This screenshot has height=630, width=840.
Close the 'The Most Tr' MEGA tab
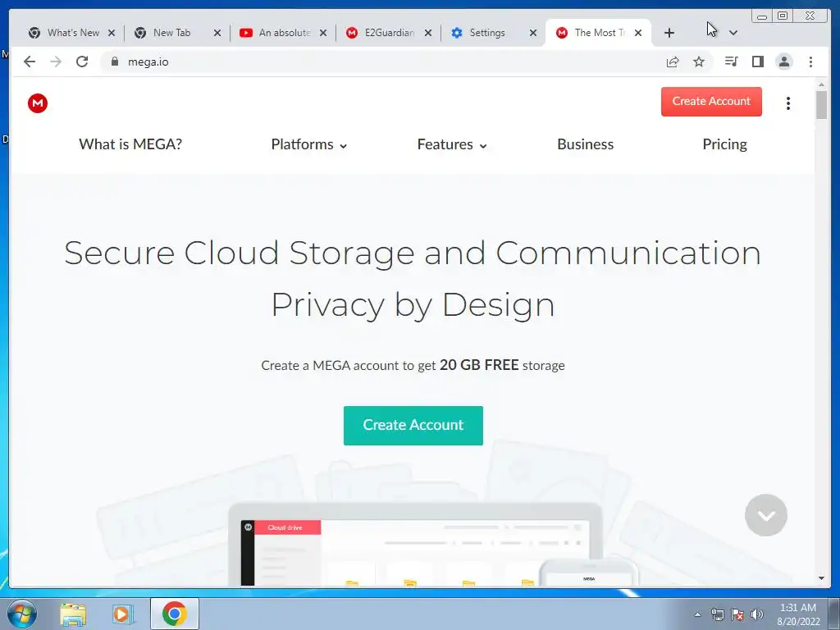tap(638, 33)
